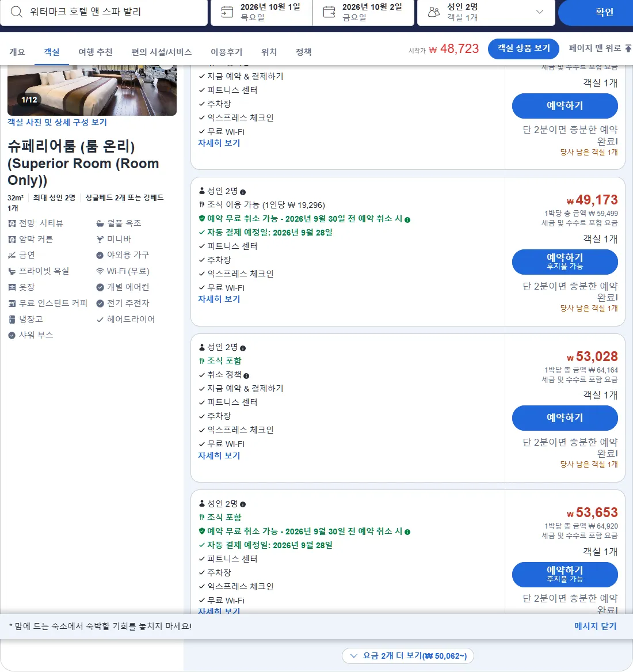Close the banner with 메시지 닫기

tap(596, 626)
